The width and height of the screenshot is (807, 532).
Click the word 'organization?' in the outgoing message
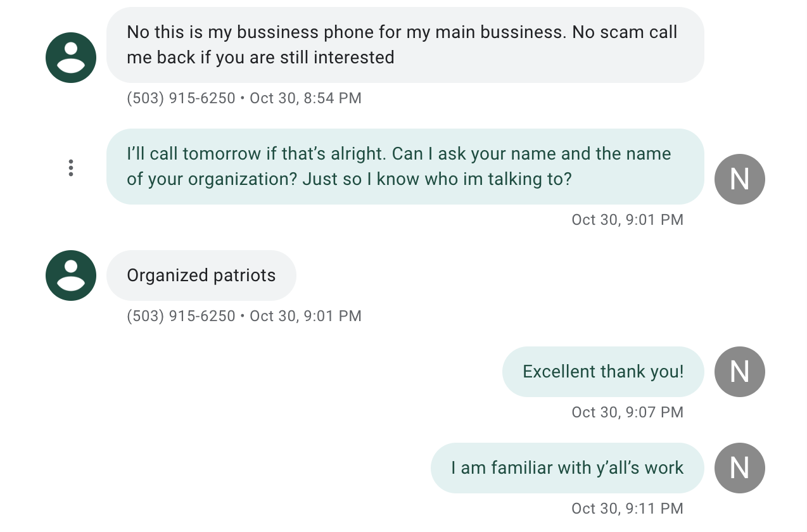pos(243,179)
